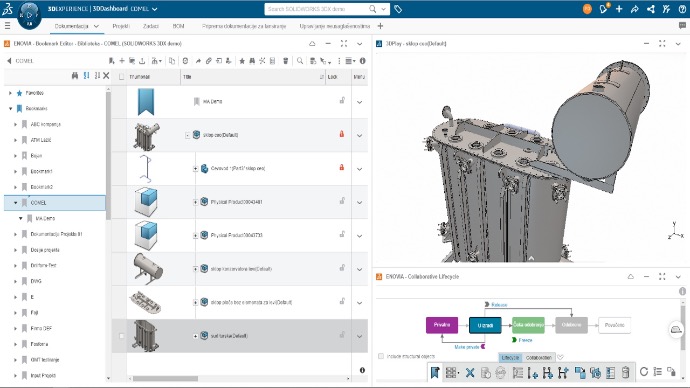Click the round print-like button beside lifecycle diagram
690x388 pixels.
[x=676, y=329]
